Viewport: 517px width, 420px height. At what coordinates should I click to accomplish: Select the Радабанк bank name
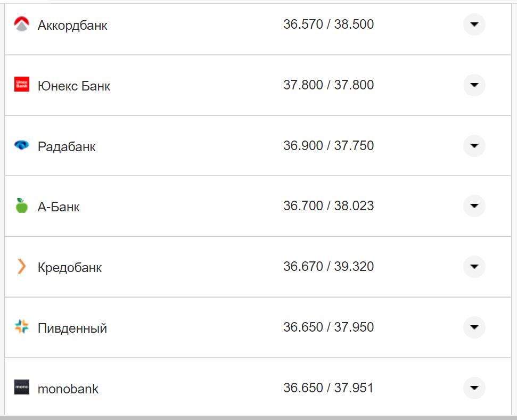click(67, 146)
